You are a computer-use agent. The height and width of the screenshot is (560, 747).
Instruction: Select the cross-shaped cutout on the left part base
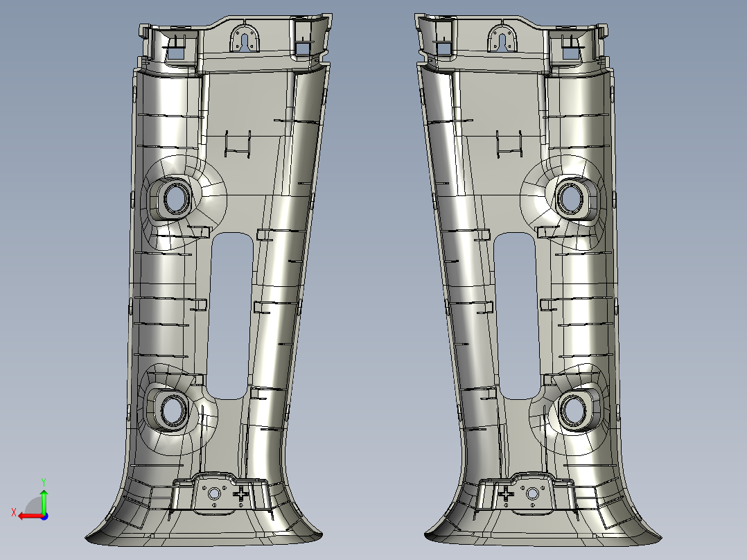coord(242,494)
